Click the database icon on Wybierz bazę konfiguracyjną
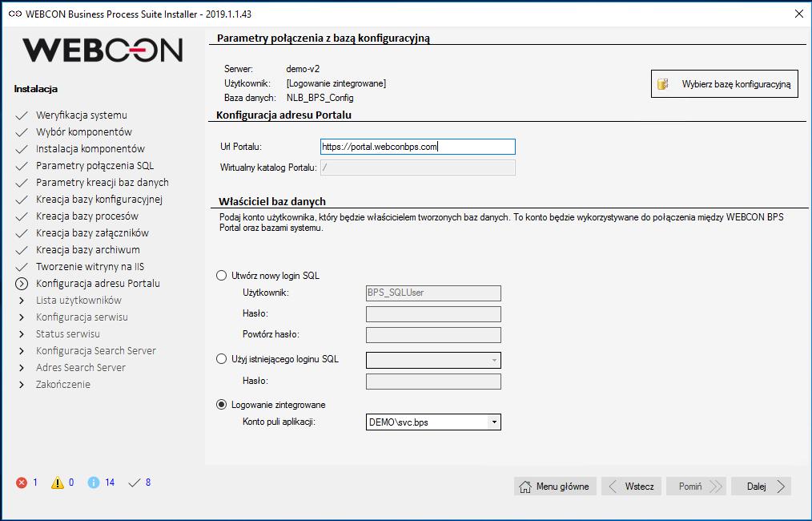The width and height of the screenshot is (812, 521). [x=663, y=84]
